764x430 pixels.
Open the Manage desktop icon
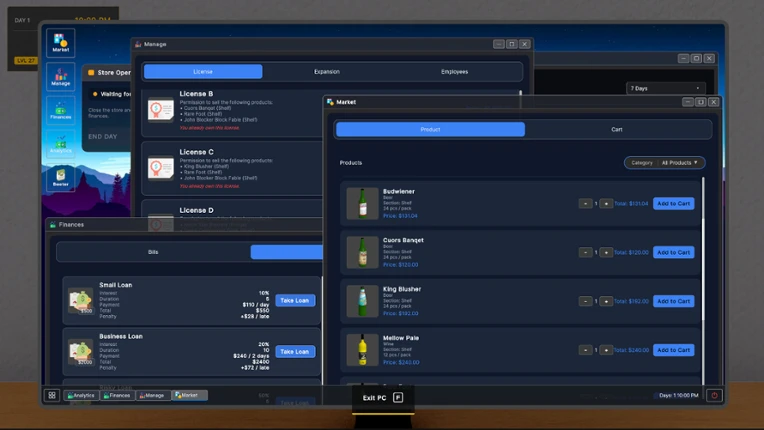[60, 76]
